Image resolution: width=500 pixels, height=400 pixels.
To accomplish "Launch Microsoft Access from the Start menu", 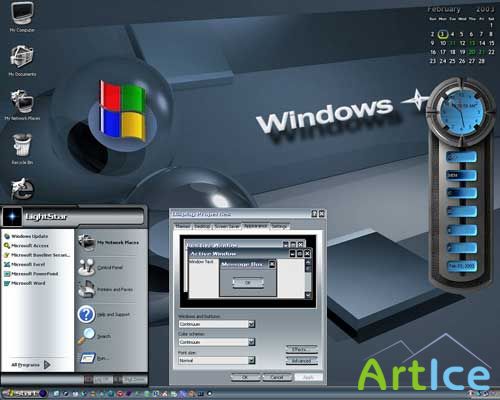I will coord(26,246).
